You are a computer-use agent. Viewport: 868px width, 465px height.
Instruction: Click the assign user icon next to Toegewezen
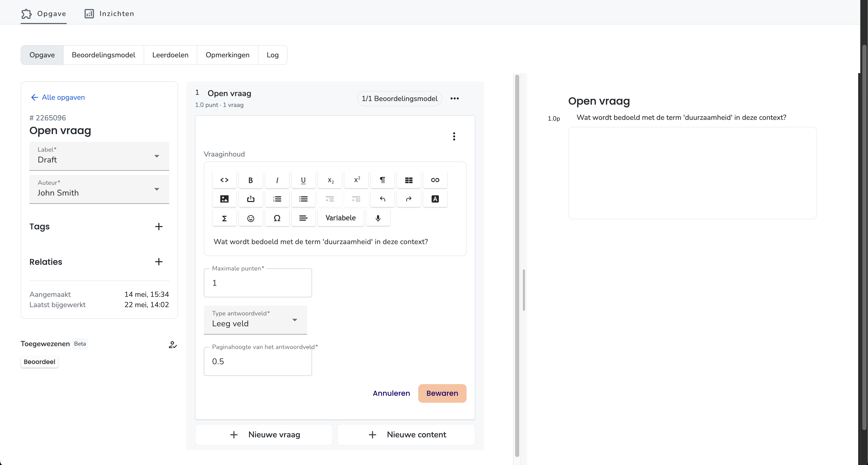click(173, 344)
